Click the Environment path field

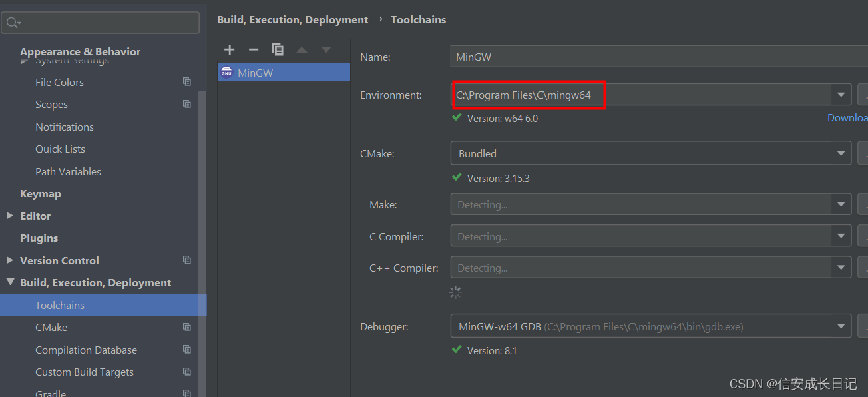(640, 95)
